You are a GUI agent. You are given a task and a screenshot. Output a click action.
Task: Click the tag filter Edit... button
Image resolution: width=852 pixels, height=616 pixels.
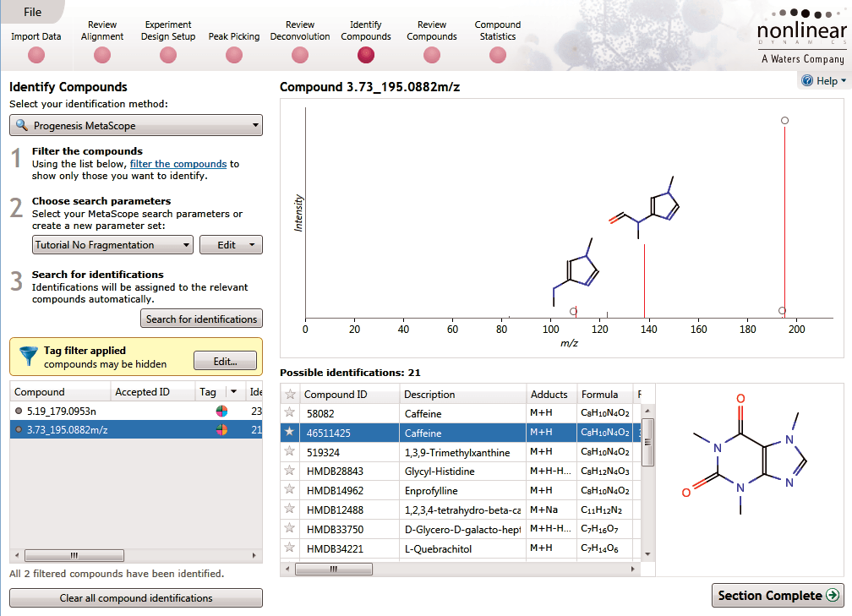[x=225, y=362]
